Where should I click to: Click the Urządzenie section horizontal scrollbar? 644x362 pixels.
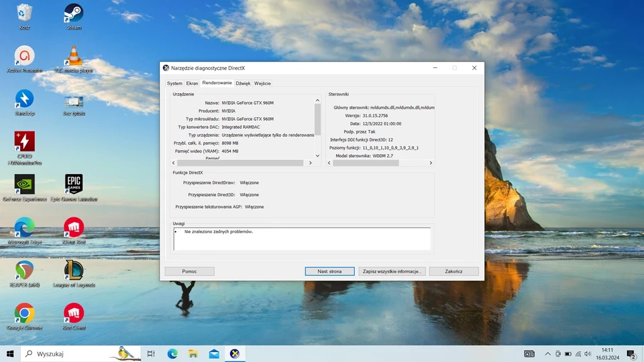pyautogui.click(x=240, y=162)
